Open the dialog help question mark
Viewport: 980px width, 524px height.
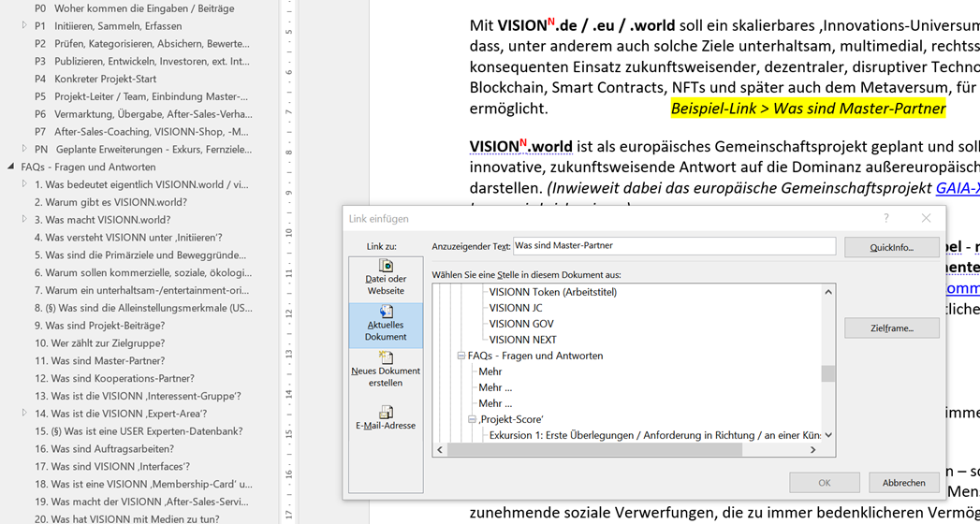point(886,218)
